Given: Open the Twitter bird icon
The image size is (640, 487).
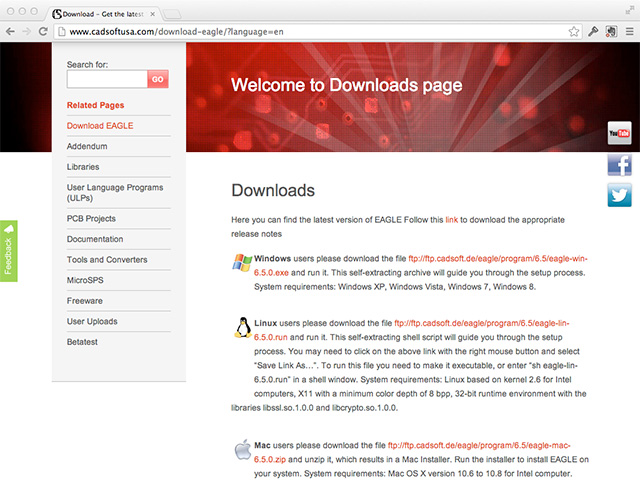Looking at the screenshot, I should pos(619,195).
